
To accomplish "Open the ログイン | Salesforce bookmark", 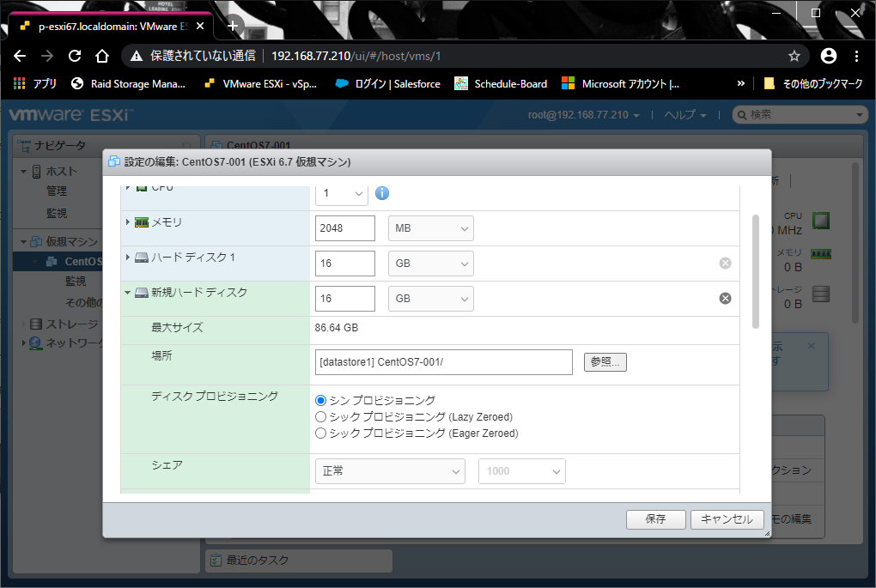I will tap(387, 84).
